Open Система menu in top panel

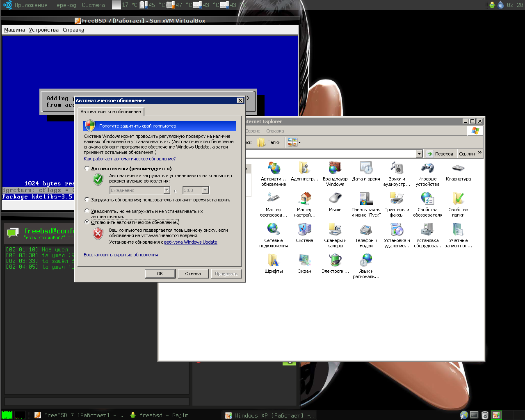(94, 5)
